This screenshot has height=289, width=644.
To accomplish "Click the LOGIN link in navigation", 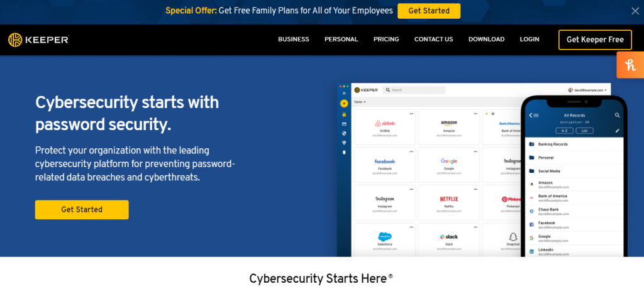I will (530, 40).
